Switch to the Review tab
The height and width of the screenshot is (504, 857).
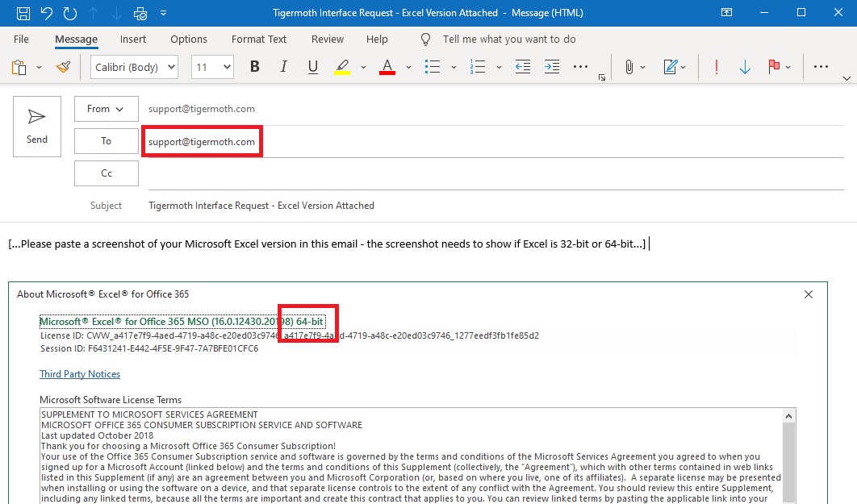coord(328,40)
